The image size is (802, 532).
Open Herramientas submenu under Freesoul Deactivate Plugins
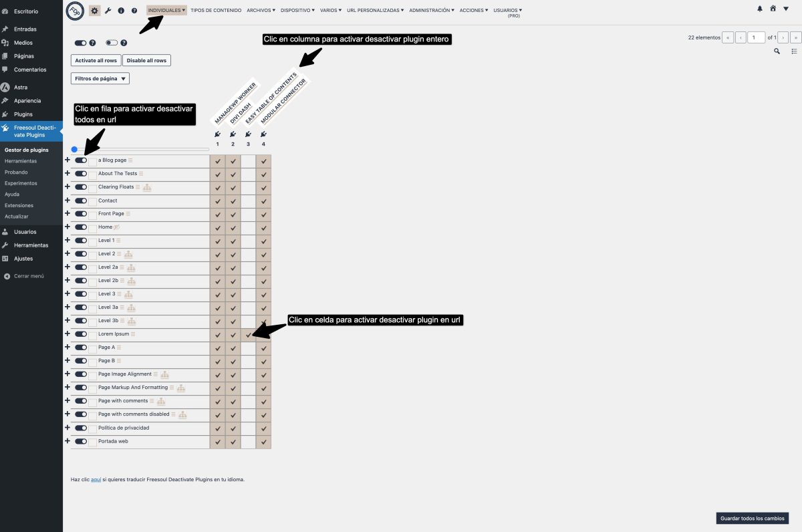coord(21,161)
